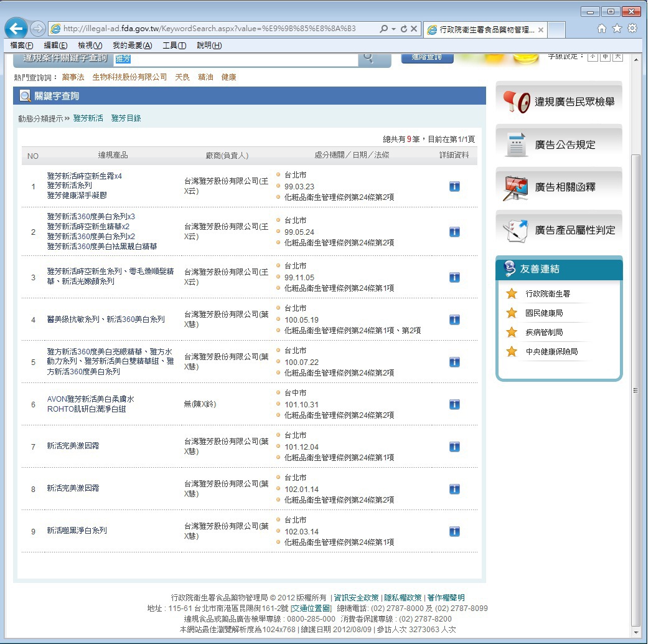656x644 pixels.
Task: Click the Refresh page icon
Action: pos(404,29)
